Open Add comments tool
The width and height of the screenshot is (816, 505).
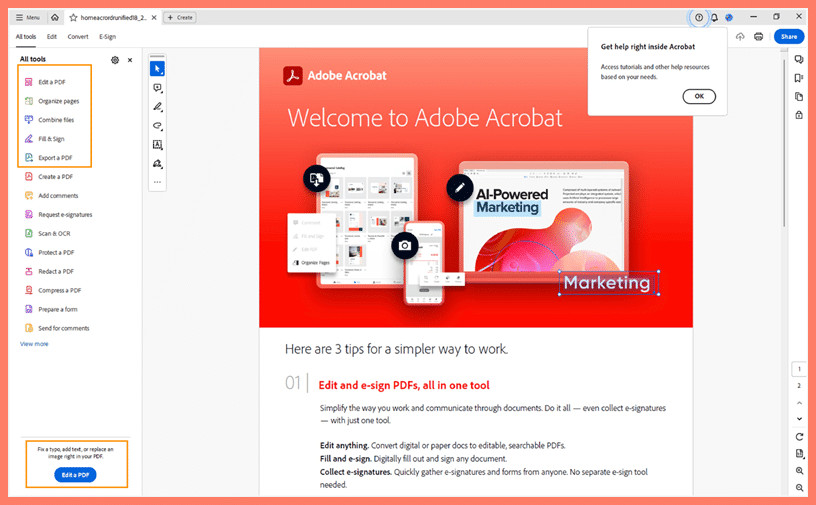click(52, 196)
